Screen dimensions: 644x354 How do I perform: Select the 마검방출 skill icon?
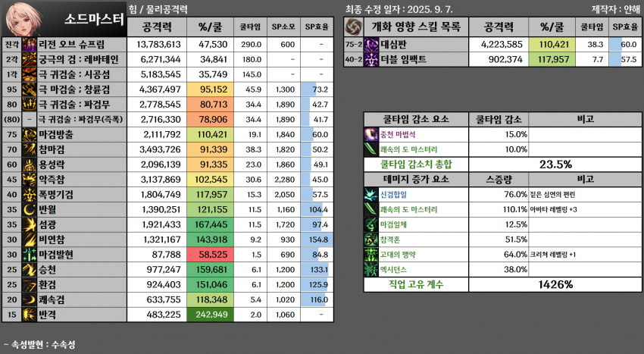pos(30,134)
